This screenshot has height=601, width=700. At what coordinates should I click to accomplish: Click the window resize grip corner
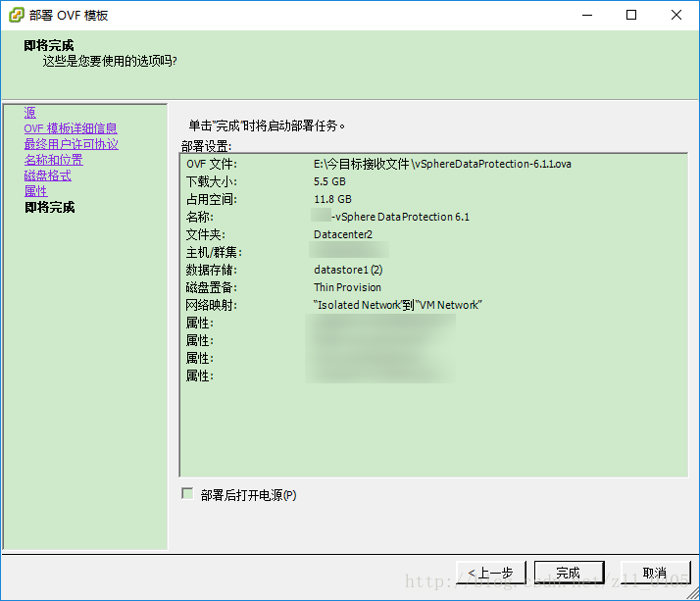click(x=692, y=594)
